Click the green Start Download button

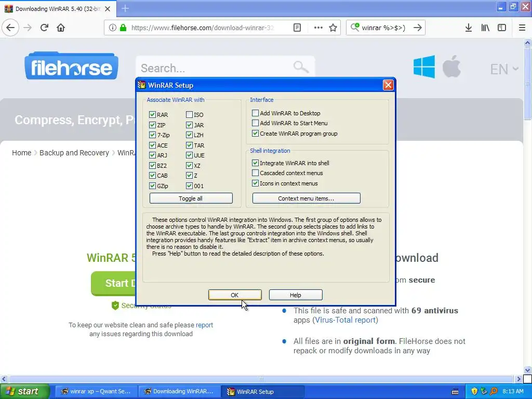[113, 283]
